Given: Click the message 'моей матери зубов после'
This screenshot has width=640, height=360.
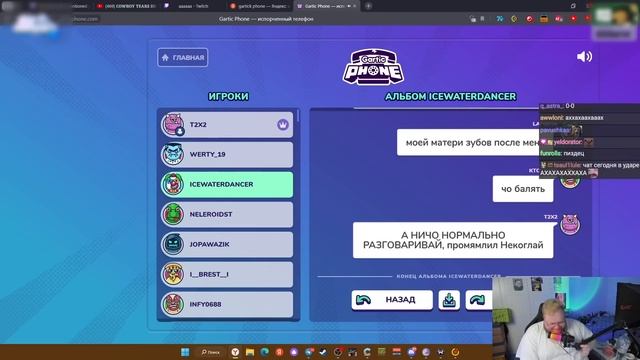Looking at the screenshot, I should (x=468, y=142).
